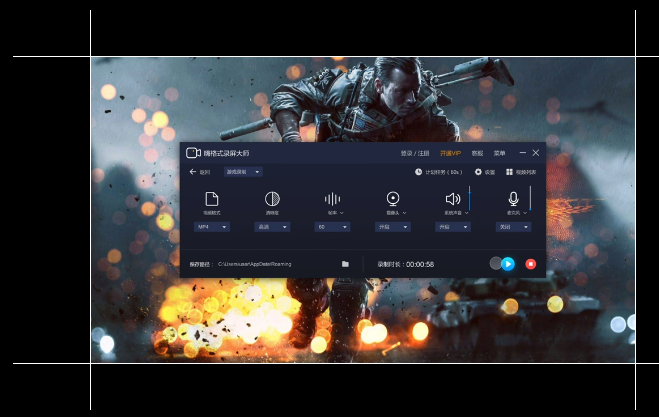Open the MP4 video format dropdown
659x417 pixels.
(x=212, y=227)
